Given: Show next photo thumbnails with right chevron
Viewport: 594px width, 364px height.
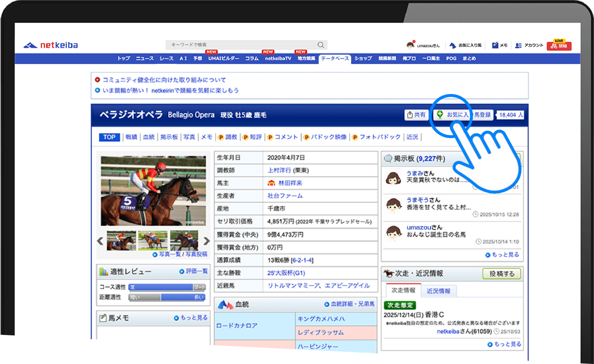Looking at the screenshot, I should 206,241.
